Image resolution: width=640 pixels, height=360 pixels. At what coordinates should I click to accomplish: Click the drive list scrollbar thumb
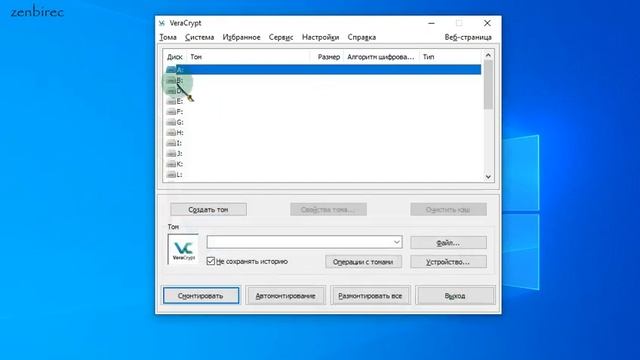pyautogui.click(x=488, y=84)
